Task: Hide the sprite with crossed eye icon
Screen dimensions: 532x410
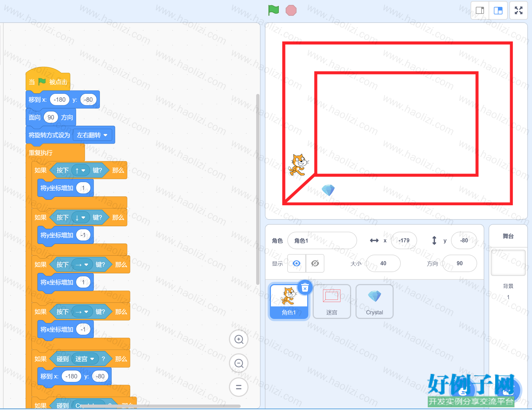Action: click(x=315, y=263)
